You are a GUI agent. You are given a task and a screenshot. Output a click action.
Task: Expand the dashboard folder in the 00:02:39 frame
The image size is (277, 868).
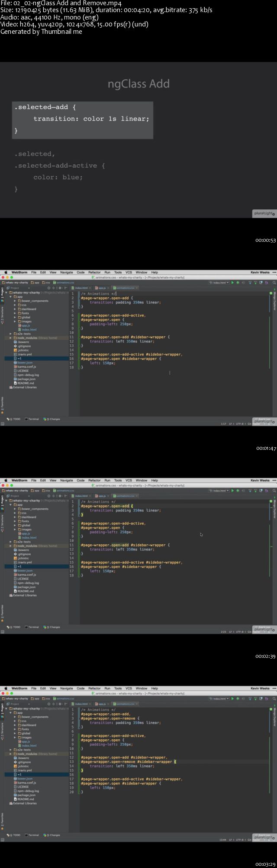click(15, 517)
